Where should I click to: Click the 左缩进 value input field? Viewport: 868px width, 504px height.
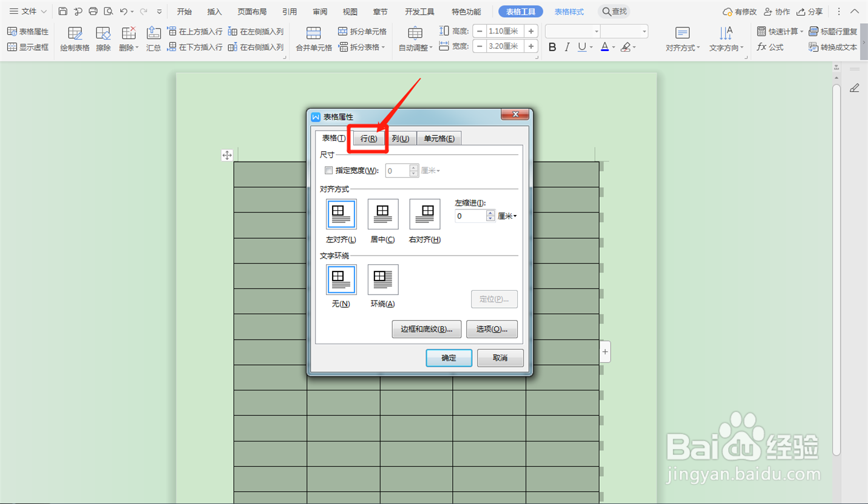pyautogui.click(x=471, y=216)
